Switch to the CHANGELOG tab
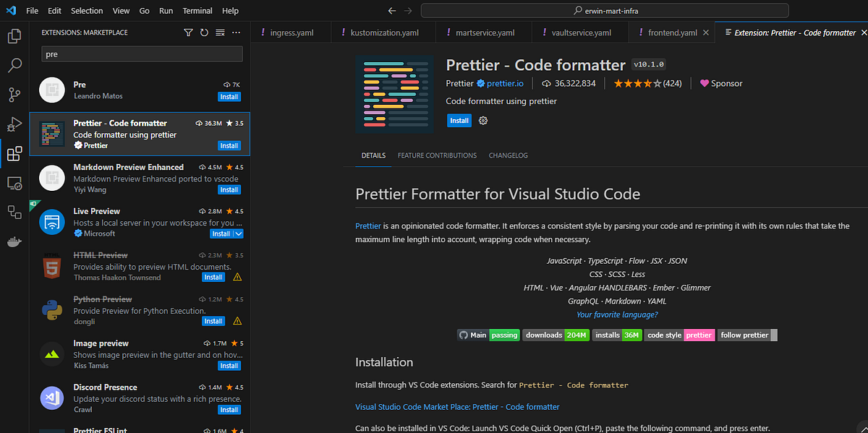Image resolution: width=868 pixels, height=433 pixels. tap(508, 155)
